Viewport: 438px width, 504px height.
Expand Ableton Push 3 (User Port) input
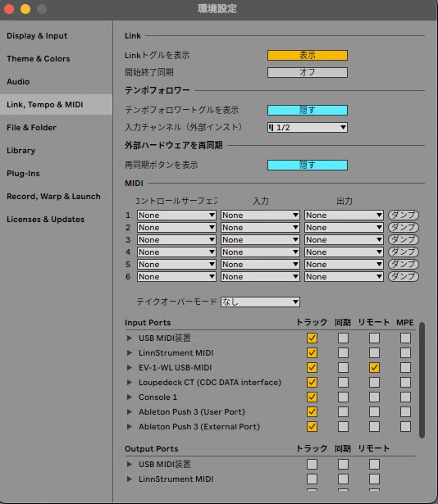pyautogui.click(x=130, y=412)
